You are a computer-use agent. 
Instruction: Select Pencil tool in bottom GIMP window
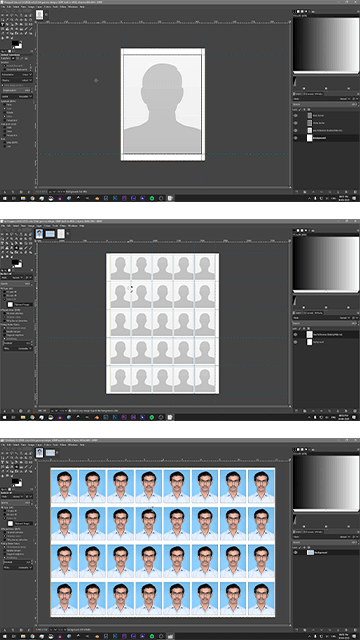pyautogui.click(x=26, y=467)
